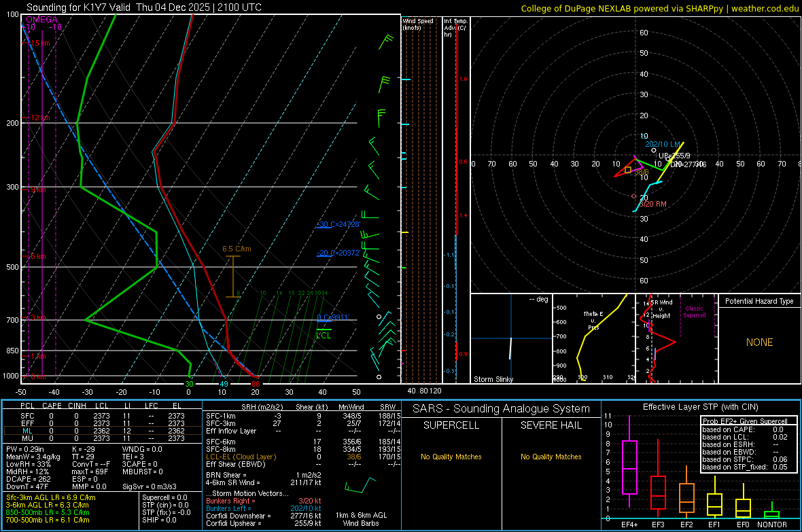This screenshot has width=802, height=532.
Task: Click the 202/10 LM hodograph label
Action: 663,144
